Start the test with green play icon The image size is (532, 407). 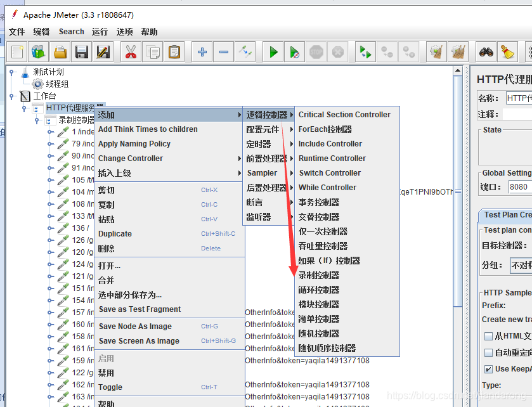(273, 52)
